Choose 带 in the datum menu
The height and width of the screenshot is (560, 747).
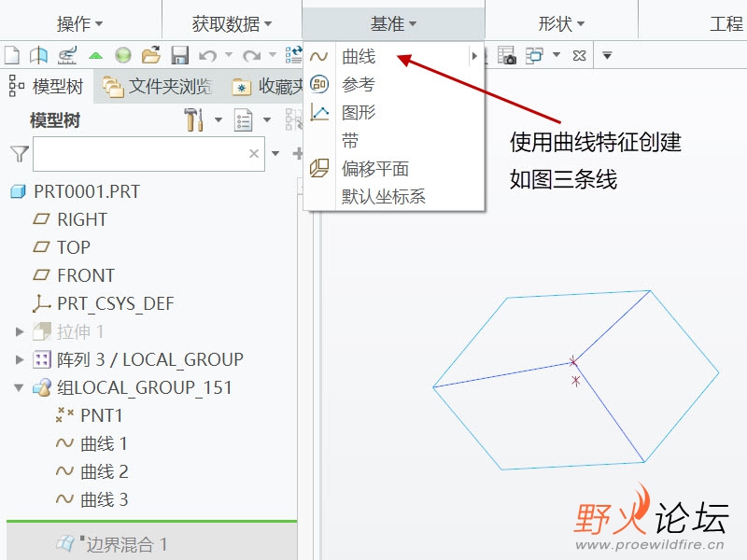click(350, 141)
